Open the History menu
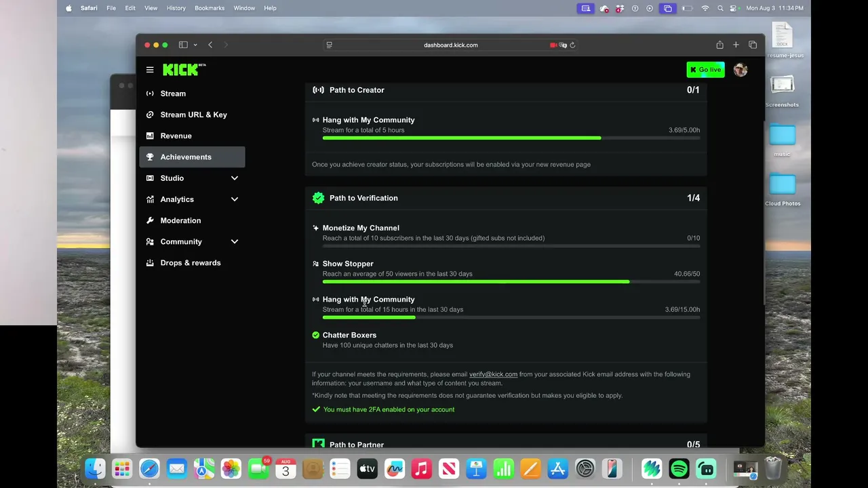 (x=176, y=8)
